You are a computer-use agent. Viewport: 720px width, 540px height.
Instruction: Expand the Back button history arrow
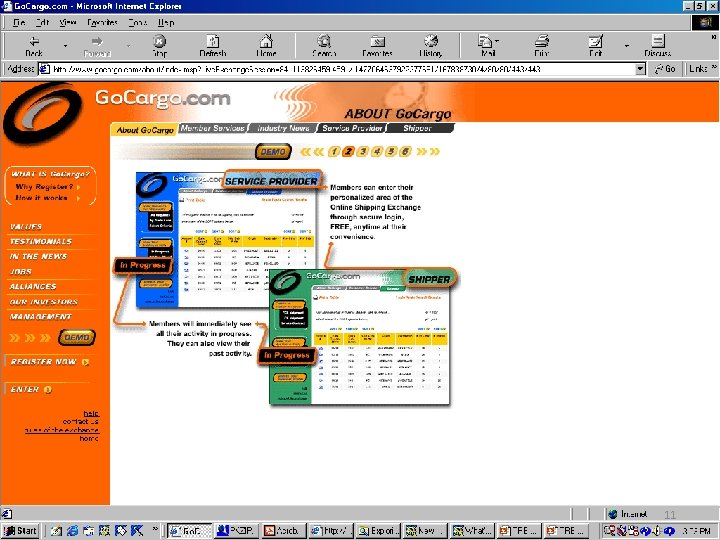[x=65, y=46]
